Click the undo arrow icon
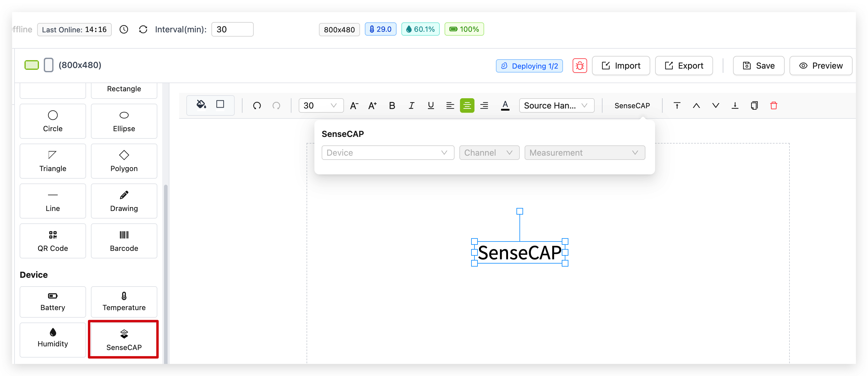Viewport: 868px width, 376px height. 257,105
